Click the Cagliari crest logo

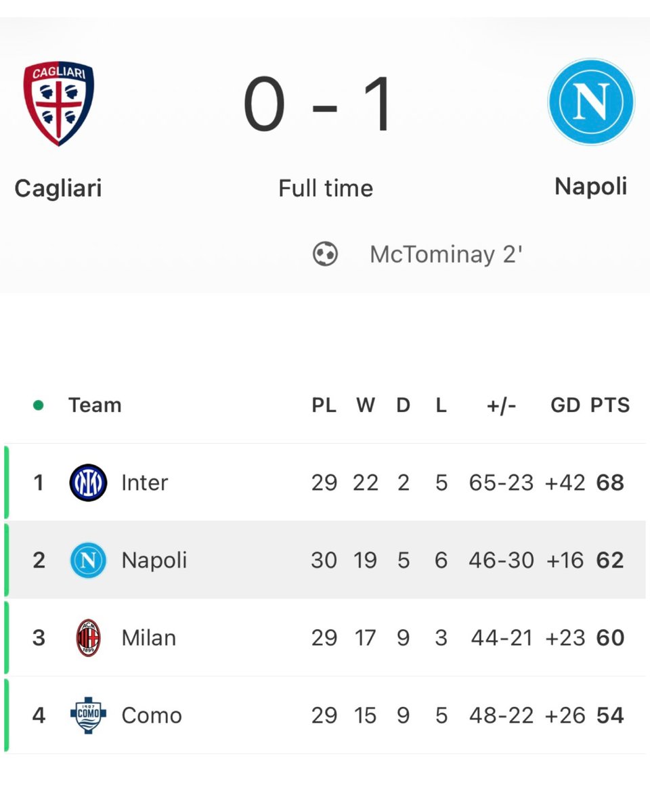click(x=59, y=104)
